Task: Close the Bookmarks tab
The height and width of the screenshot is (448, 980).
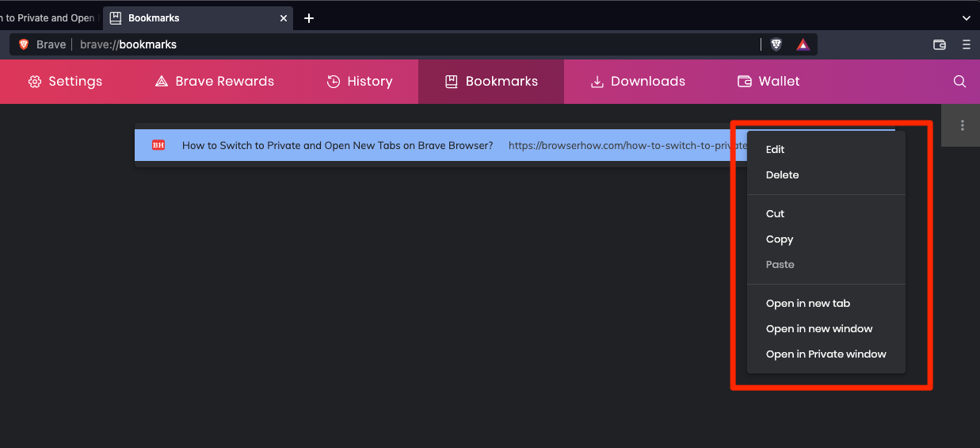Action: tap(282, 17)
